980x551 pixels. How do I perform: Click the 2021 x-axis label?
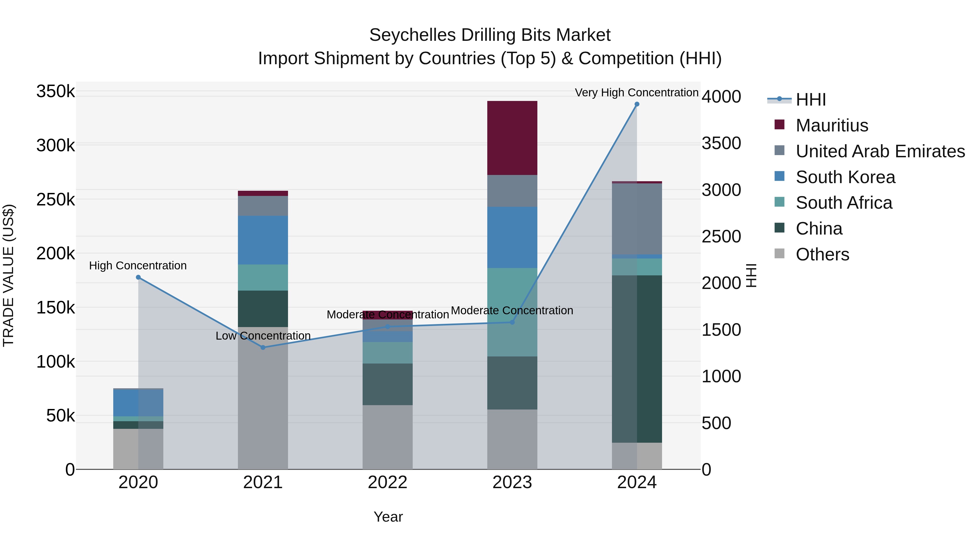[263, 482]
